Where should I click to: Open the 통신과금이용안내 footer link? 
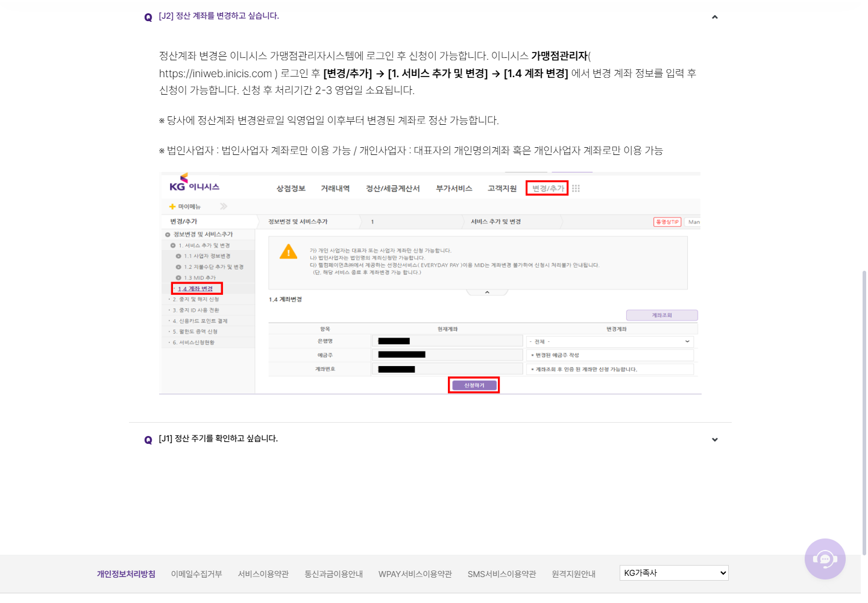(x=334, y=574)
